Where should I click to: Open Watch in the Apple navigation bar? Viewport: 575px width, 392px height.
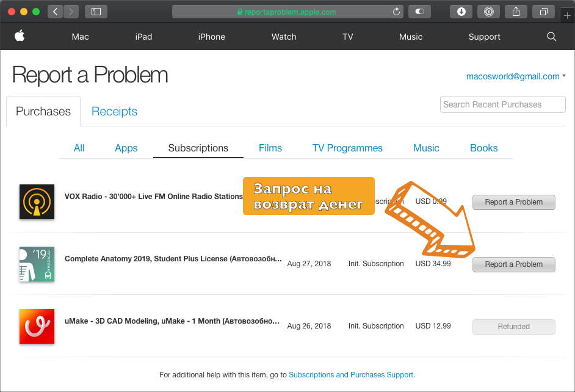(284, 37)
